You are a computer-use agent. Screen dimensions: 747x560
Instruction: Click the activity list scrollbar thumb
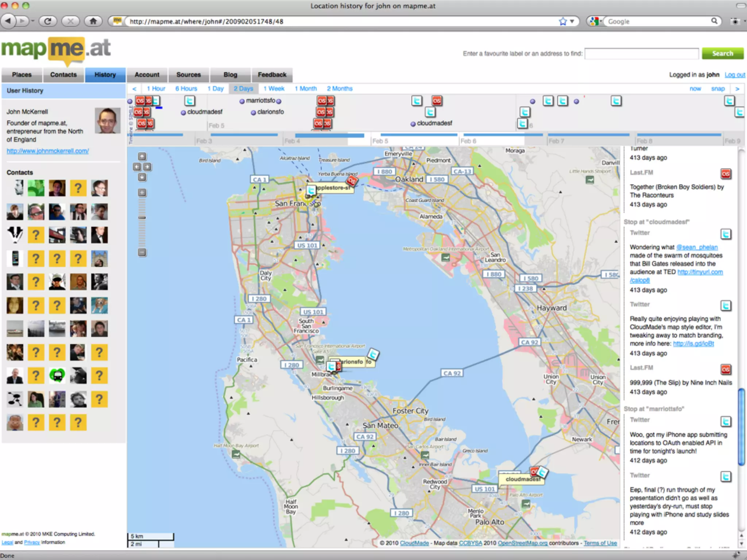742,427
